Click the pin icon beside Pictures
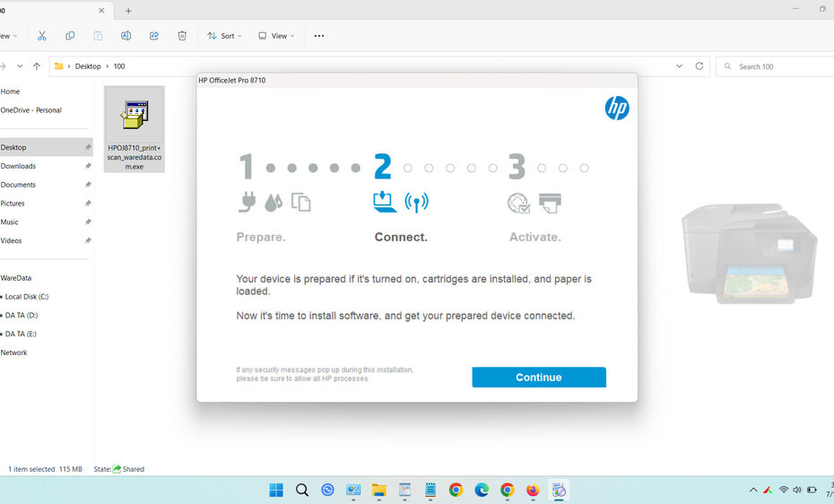This screenshot has height=504, width=834. 88,203
